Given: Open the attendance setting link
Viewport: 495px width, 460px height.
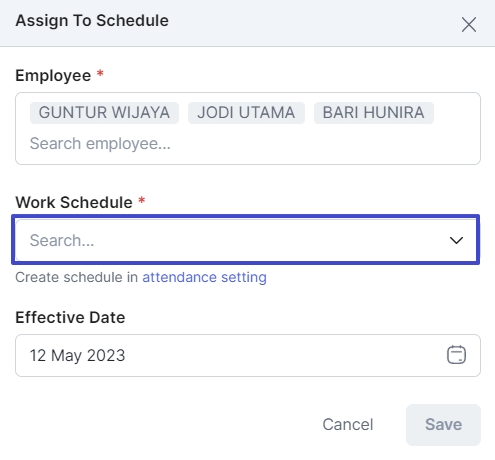Looking at the screenshot, I should pos(204,277).
